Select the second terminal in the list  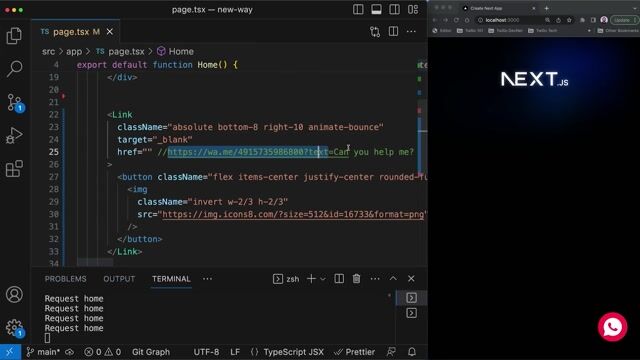pos(411,313)
